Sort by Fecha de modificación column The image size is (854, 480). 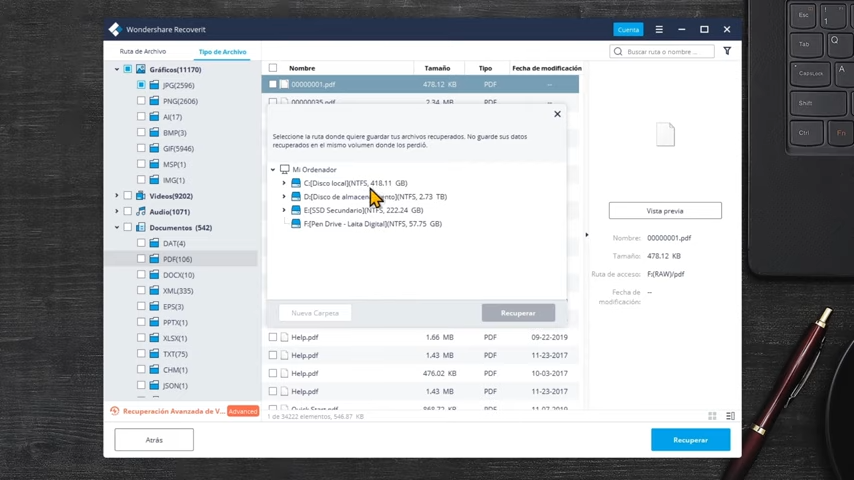click(x=547, y=68)
